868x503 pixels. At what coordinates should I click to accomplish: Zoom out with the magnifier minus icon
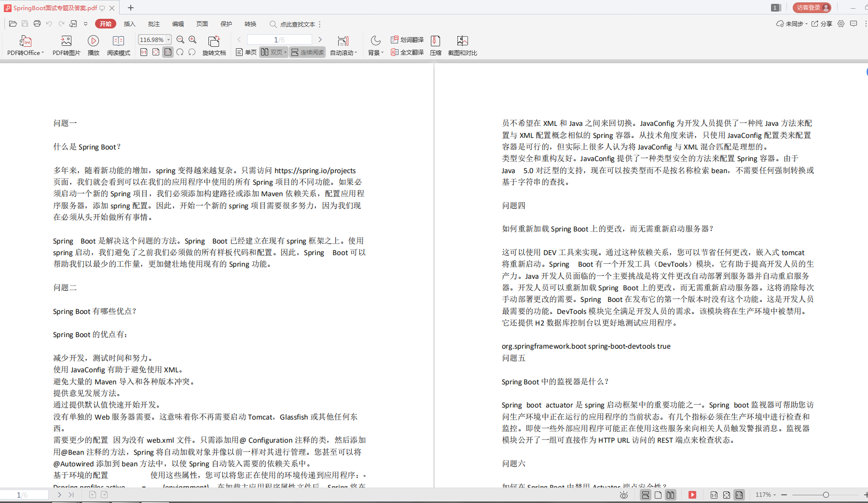(x=180, y=40)
